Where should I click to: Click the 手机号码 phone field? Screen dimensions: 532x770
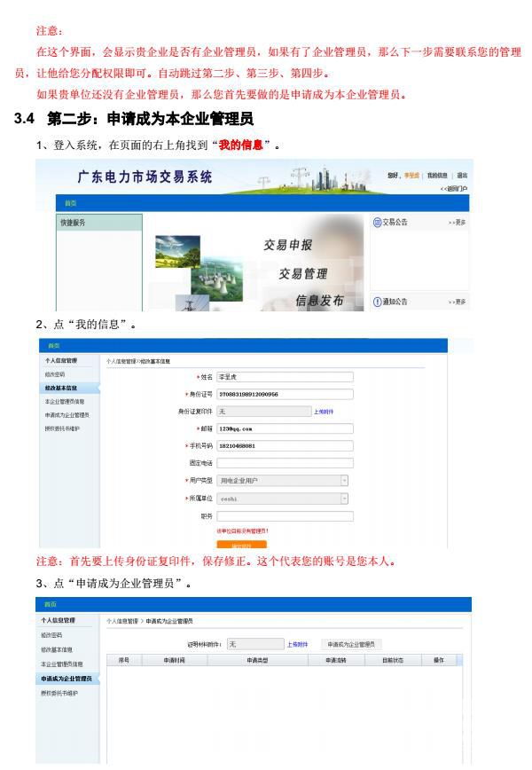coord(286,446)
